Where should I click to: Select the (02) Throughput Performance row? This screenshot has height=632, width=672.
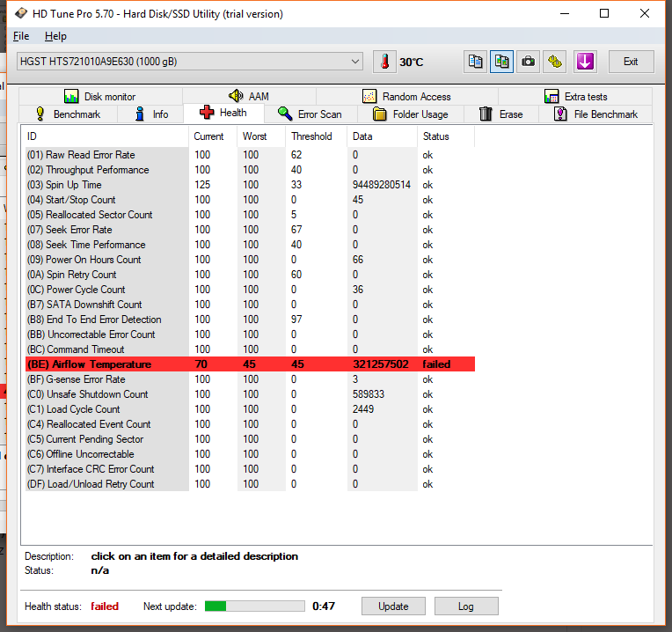pyautogui.click(x=250, y=170)
